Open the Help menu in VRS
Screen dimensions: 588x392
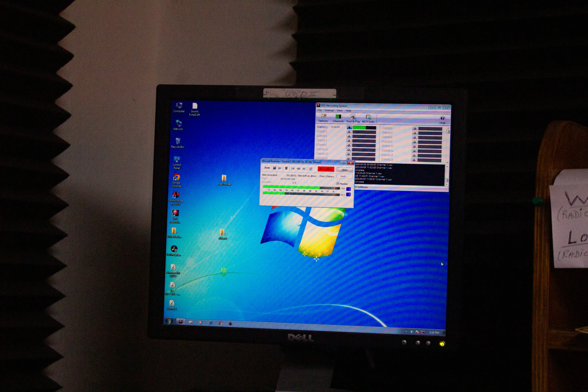(x=348, y=110)
